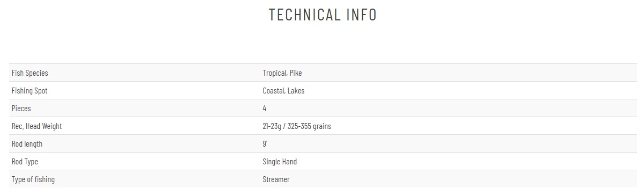Select the Fish Species label
The height and width of the screenshot is (195, 644).
pos(30,73)
